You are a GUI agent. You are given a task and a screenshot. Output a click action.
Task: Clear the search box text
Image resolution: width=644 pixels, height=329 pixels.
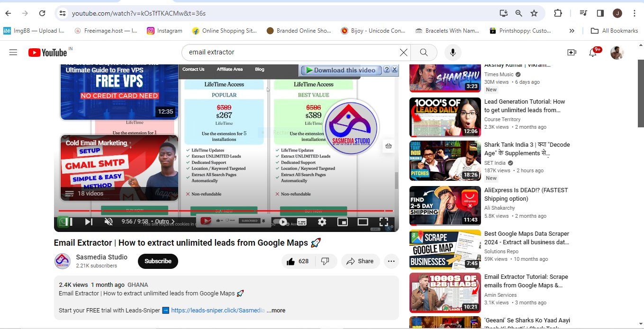coord(403,53)
